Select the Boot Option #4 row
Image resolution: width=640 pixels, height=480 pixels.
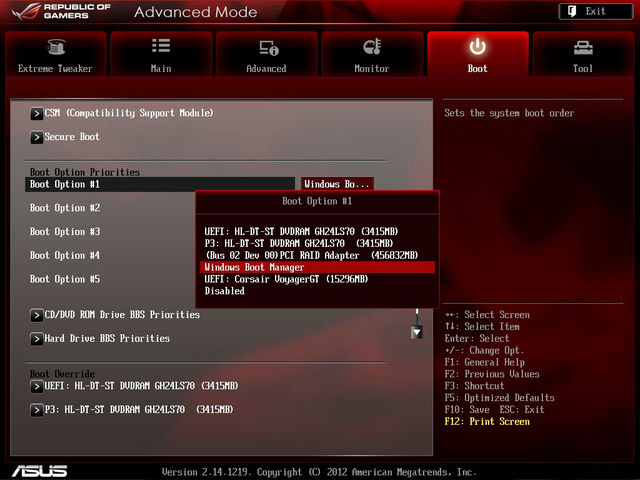click(65, 255)
